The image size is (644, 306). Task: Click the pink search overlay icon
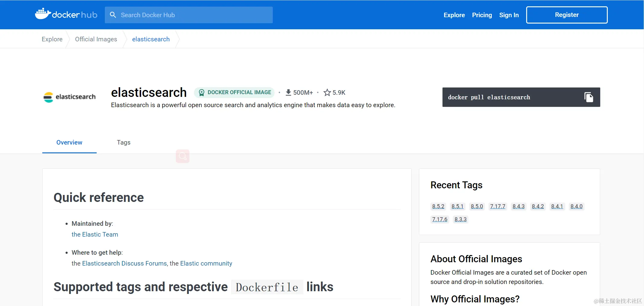[x=183, y=156]
